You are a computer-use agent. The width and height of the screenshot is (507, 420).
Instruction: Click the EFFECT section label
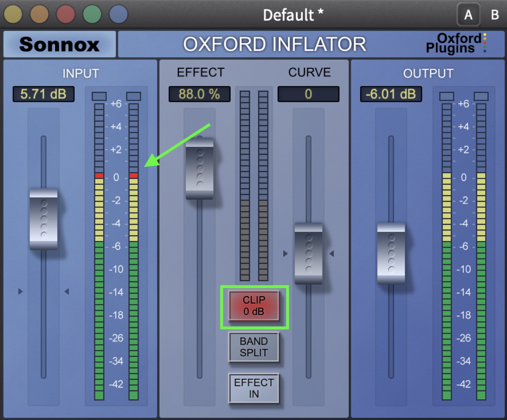tap(201, 72)
